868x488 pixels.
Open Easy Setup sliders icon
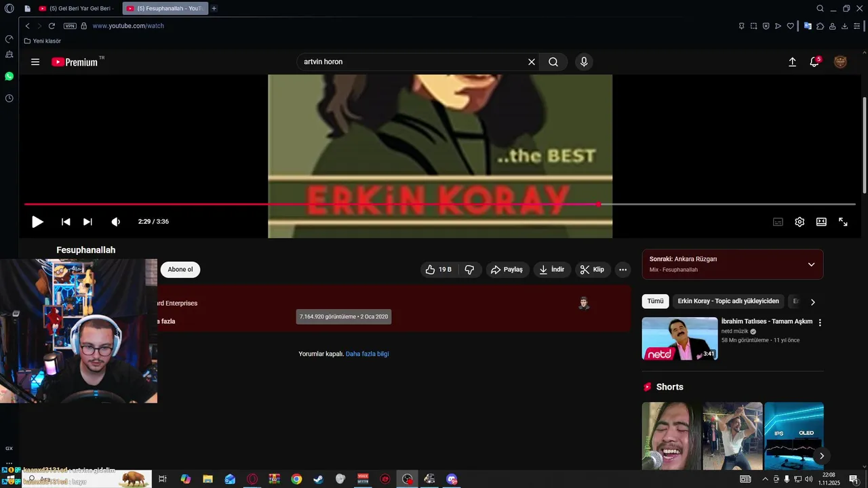pyautogui.click(x=856, y=26)
